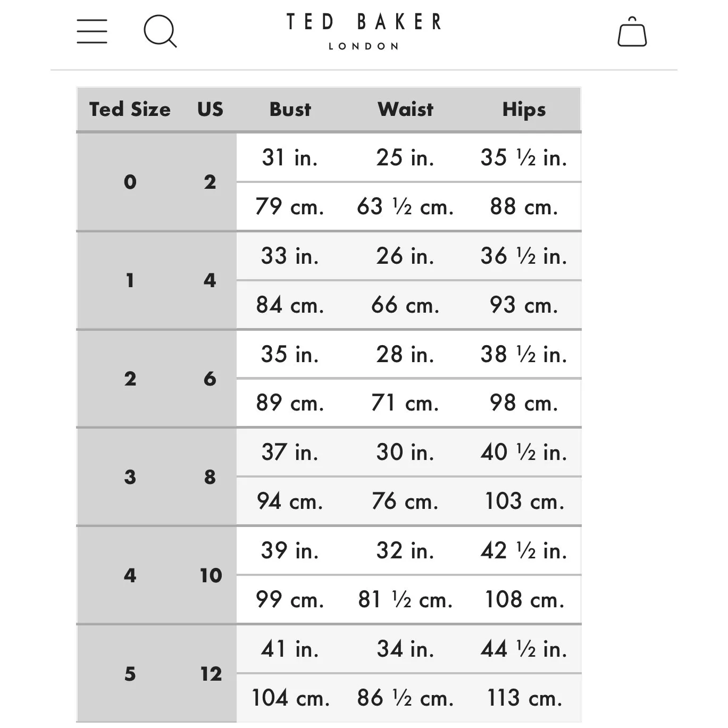Select the Hips column header

point(524,109)
